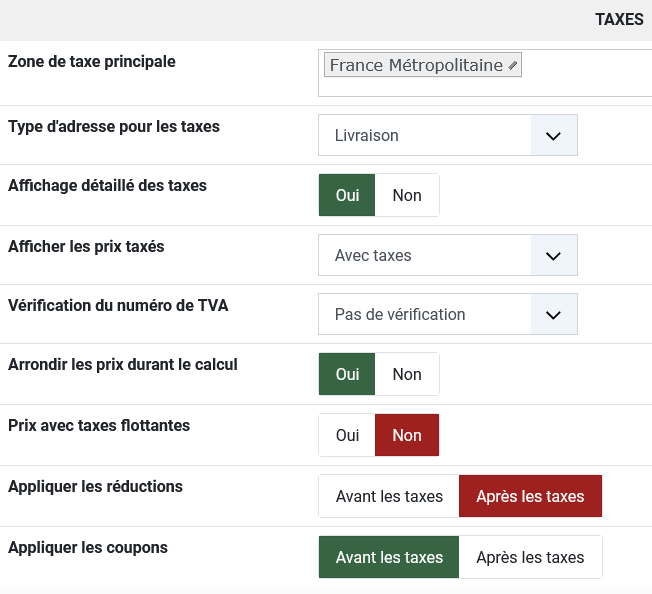Image resolution: width=652 pixels, height=594 pixels.
Task: Enable price rounding during calculation with Oui
Action: tap(347, 374)
